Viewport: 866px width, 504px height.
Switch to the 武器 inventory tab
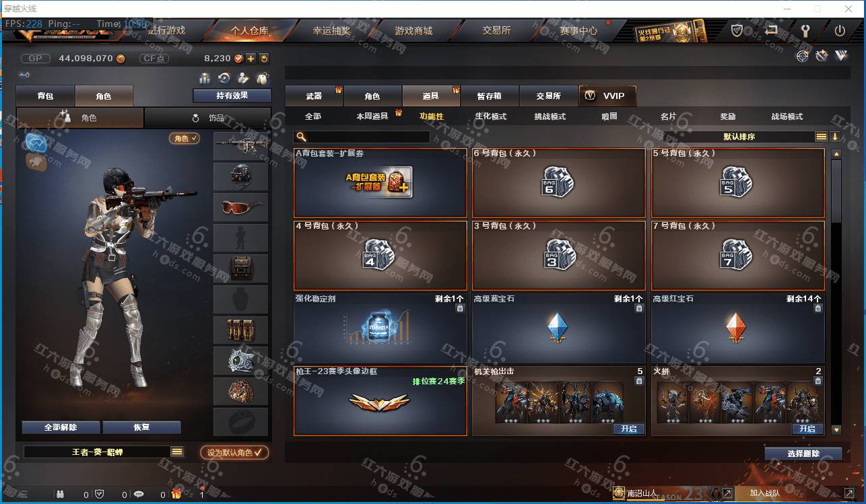314,96
